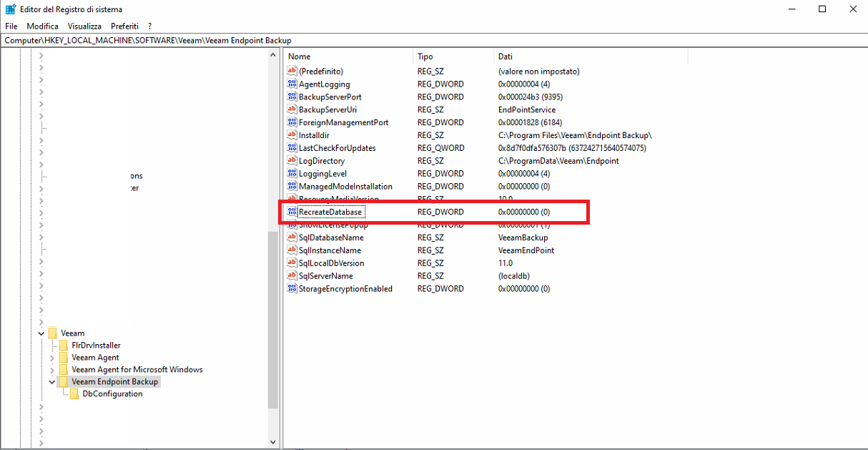This screenshot has width=868, height=450.
Task: Expand the Veeam Agent key
Action: [x=52, y=358]
